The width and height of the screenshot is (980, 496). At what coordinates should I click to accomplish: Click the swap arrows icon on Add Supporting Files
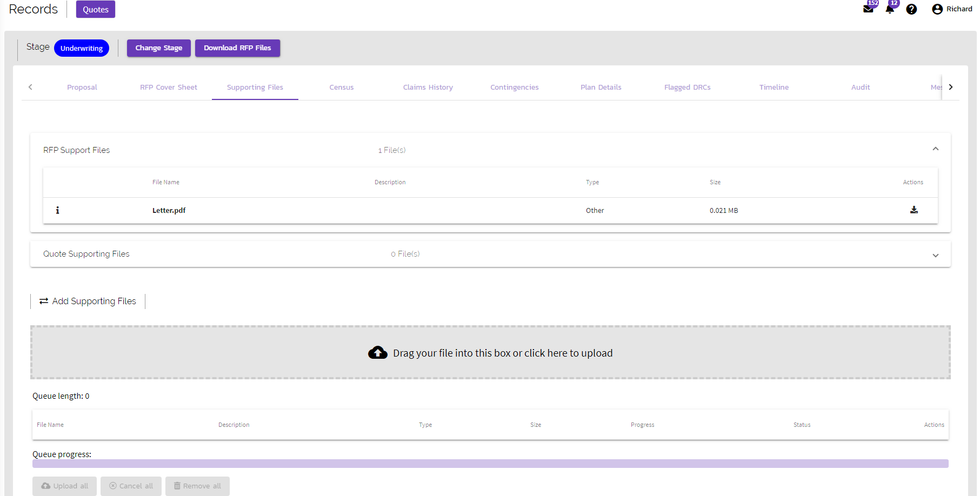44,301
